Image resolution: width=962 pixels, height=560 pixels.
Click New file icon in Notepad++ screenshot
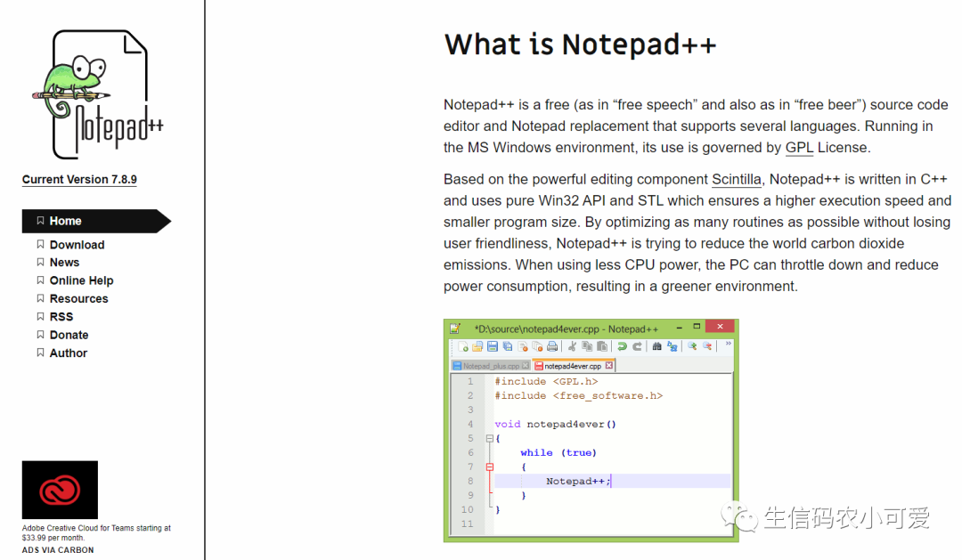(463, 346)
